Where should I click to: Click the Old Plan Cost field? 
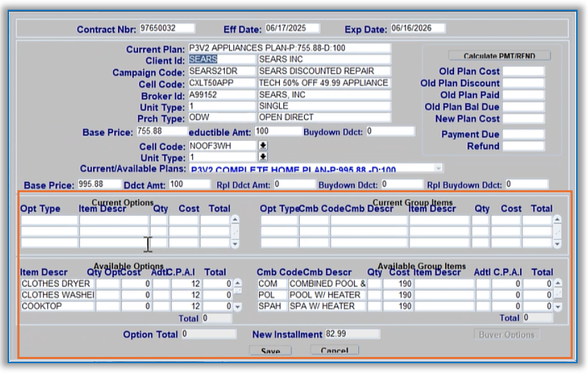(523, 72)
